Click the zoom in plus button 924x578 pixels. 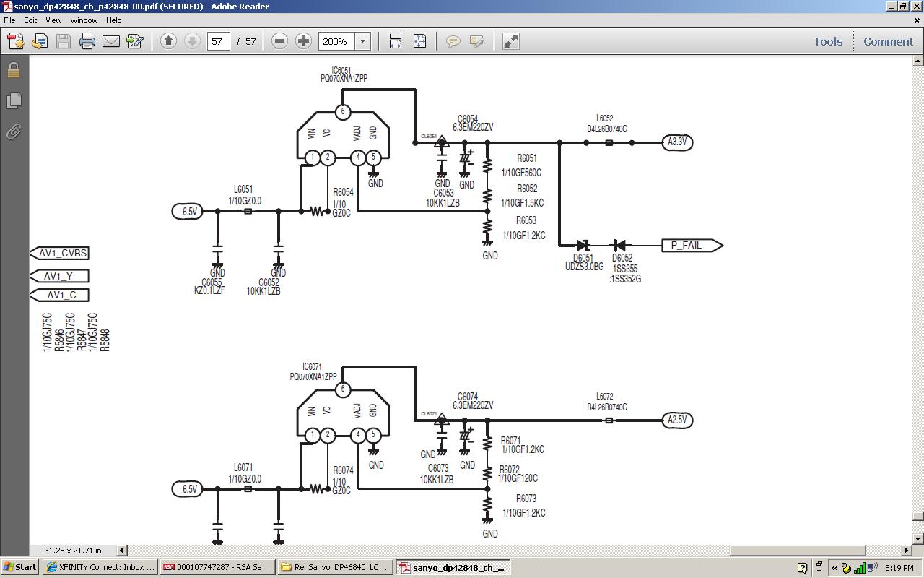coord(304,41)
